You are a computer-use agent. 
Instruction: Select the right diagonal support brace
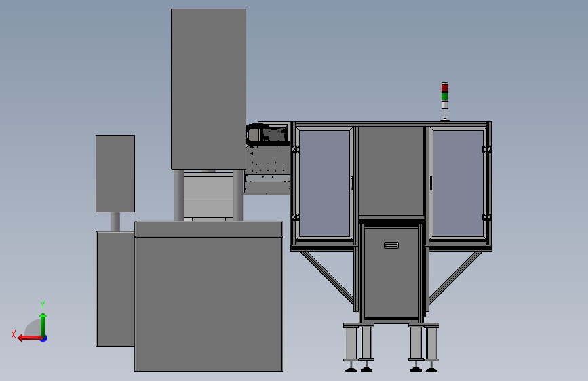tap(455, 278)
